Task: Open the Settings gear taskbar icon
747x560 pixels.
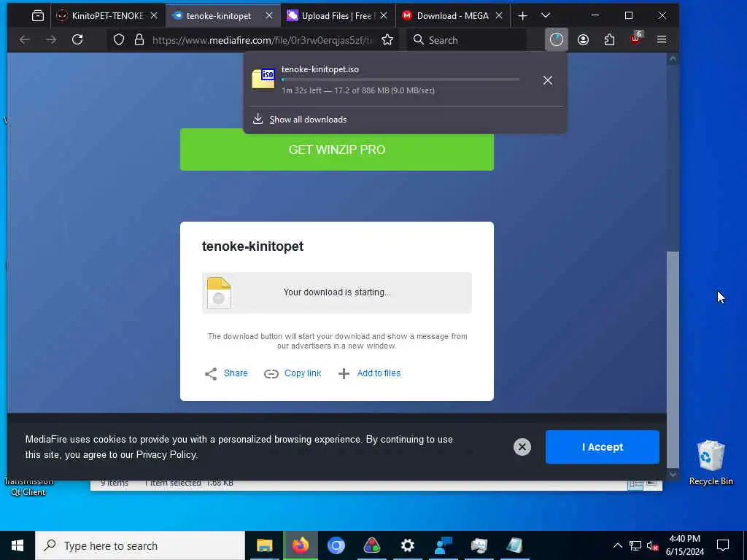Action: pyautogui.click(x=407, y=545)
